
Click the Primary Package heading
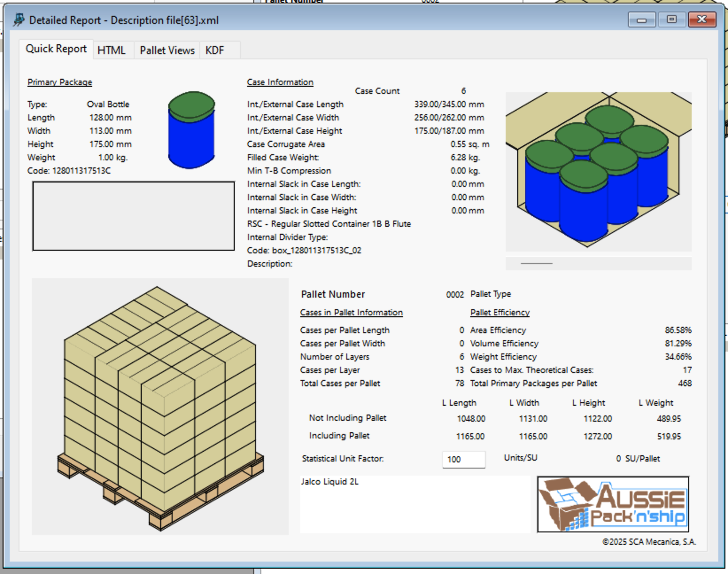[x=60, y=82]
